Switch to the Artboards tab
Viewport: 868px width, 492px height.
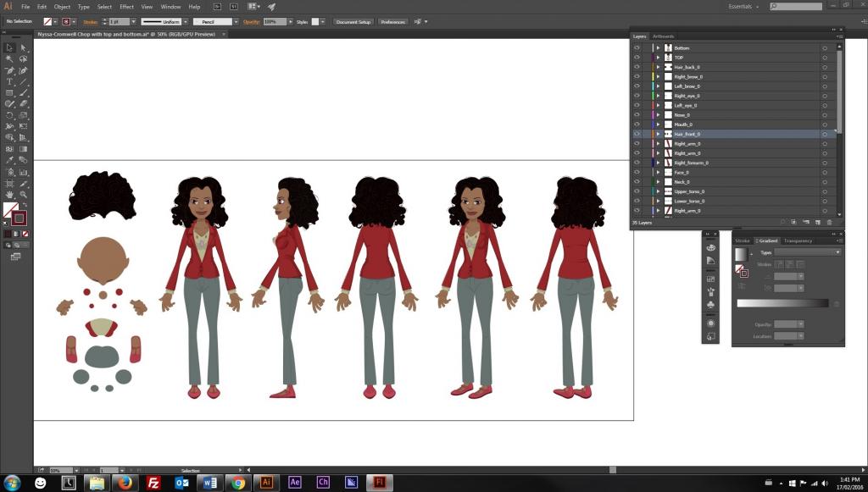point(663,36)
